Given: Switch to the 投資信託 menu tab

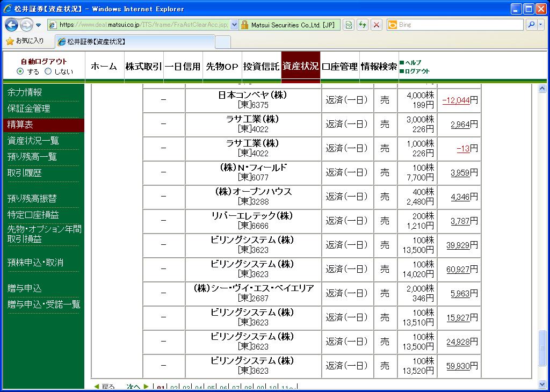Looking at the screenshot, I should point(261,67).
